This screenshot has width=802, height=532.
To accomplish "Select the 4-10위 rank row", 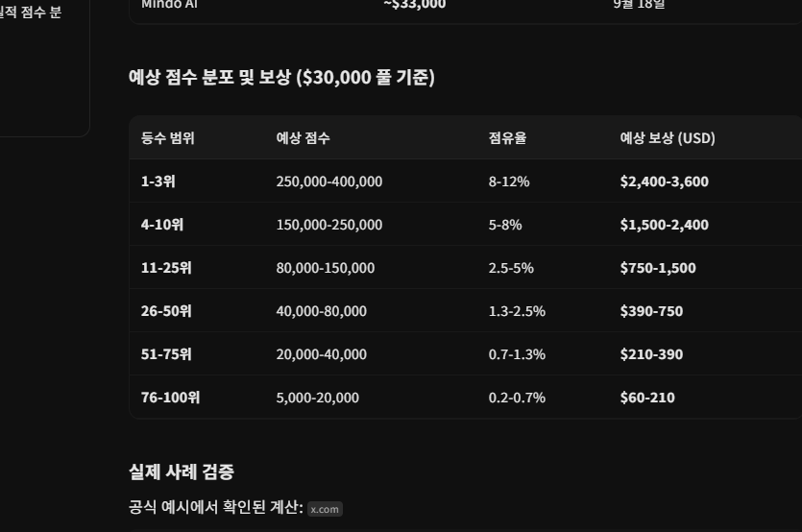I will coord(466,225).
